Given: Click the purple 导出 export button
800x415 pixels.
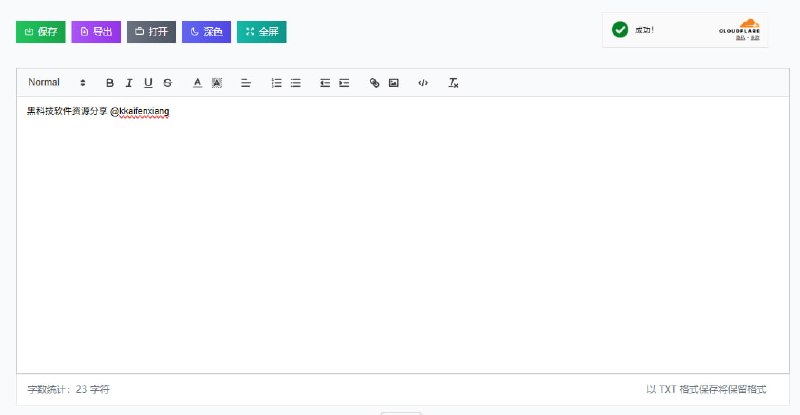Looking at the screenshot, I should point(96,32).
